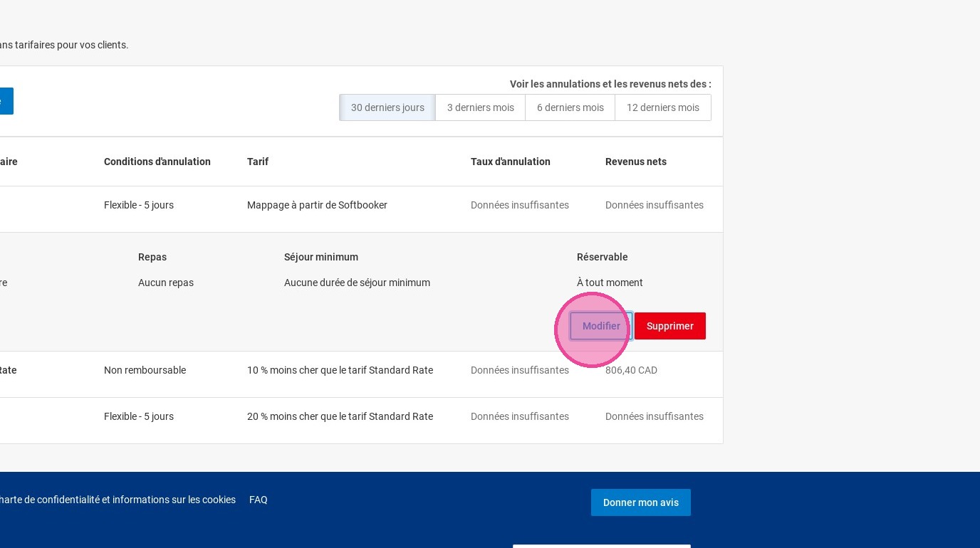The image size is (980, 548).
Task: Select the Mappage à partir de Softbooker row
Action: click(x=361, y=209)
